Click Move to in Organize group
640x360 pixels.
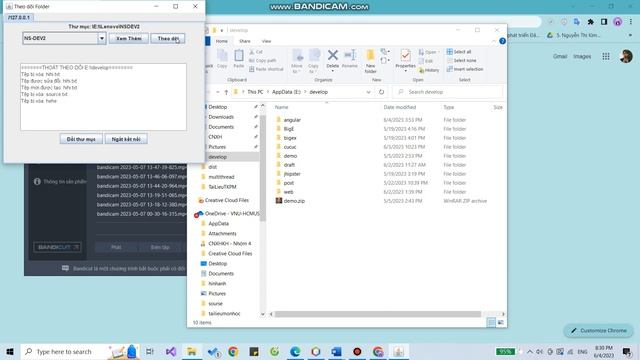pos(297,61)
